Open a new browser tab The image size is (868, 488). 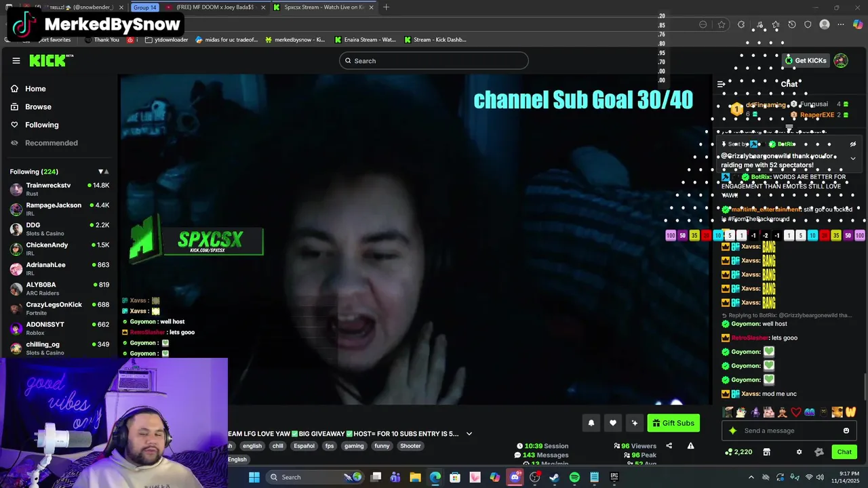pos(386,7)
